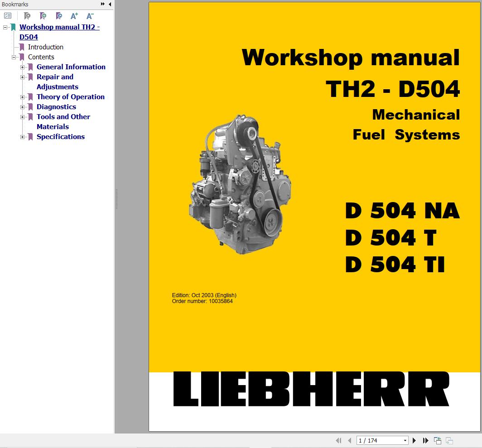Open the Workshop manual TH2 - D504 bookmark
Screen dimensions: 482x448
pyautogui.click(x=59, y=32)
